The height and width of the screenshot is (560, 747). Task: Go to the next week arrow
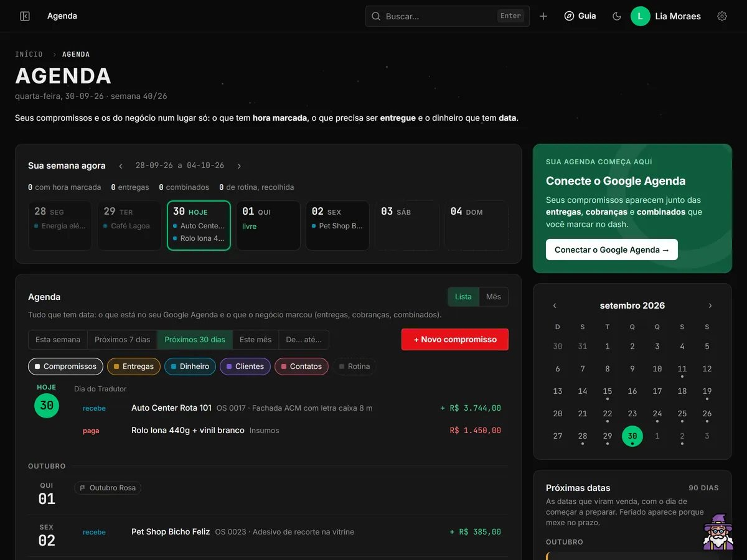[x=239, y=166]
